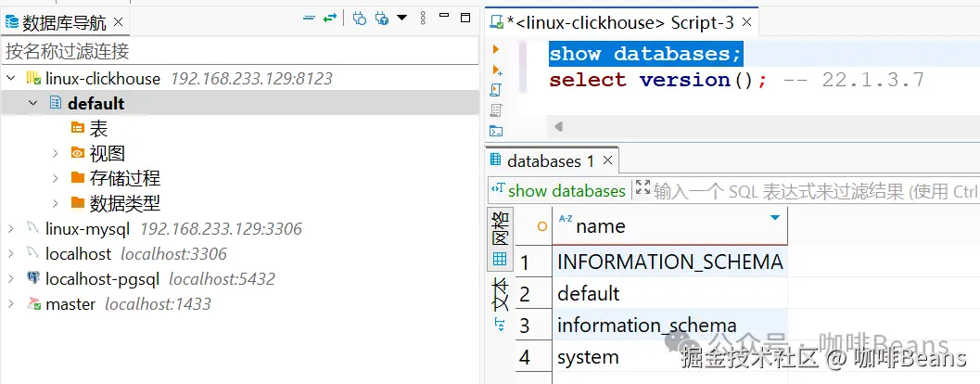Select the 表 tables folder

coord(89,128)
